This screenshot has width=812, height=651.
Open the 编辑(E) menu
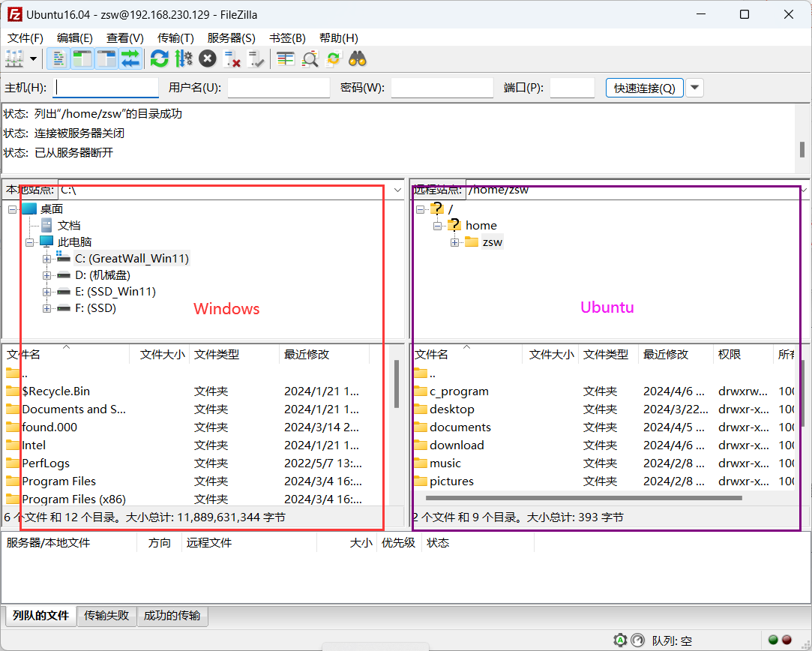[74, 37]
